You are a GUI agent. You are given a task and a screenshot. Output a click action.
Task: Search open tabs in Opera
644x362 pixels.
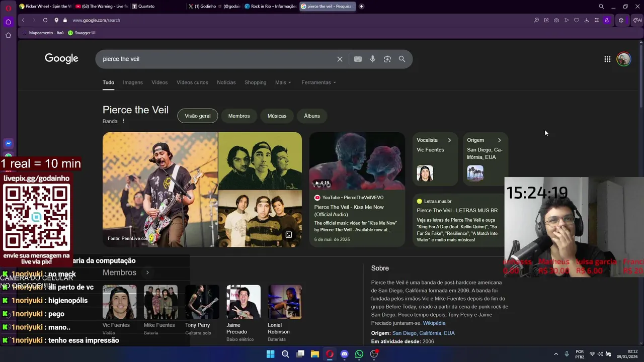pos(601,7)
